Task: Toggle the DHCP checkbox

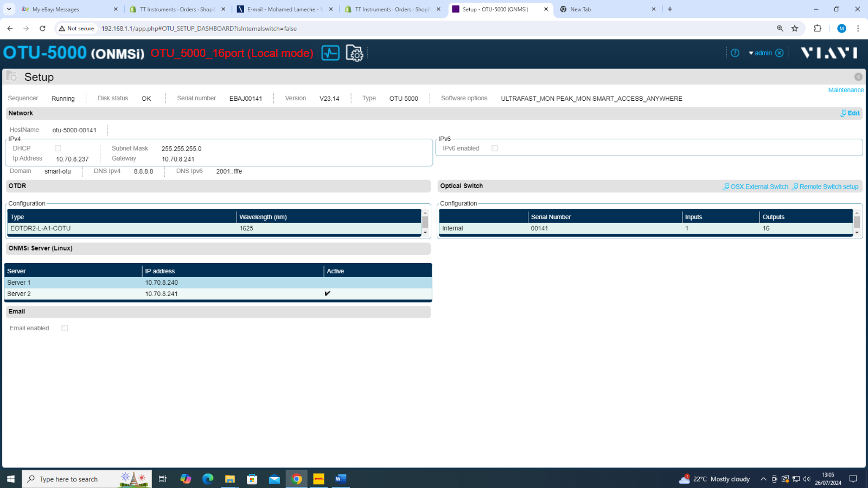Action: click(58, 149)
